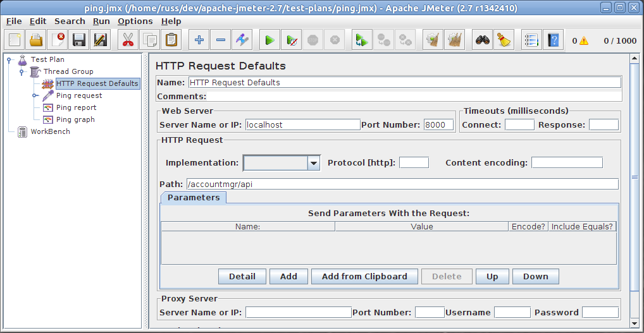Screen dimensions: 644x333
Task: Click the New test plan icon
Action: (15, 40)
